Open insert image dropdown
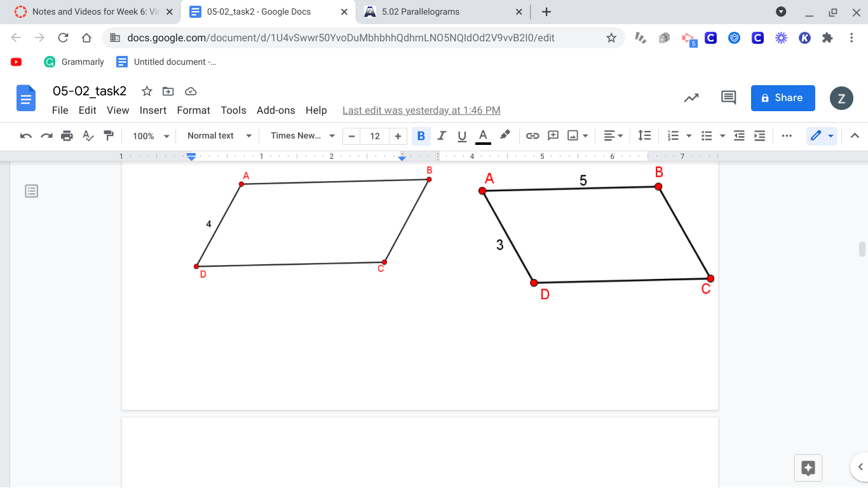Image resolution: width=868 pixels, height=488 pixels. pos(578,135)
